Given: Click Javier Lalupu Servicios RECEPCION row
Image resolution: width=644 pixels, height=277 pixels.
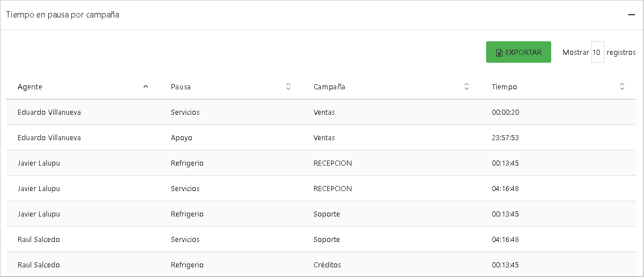Looking at the screenshot, I should point(39,188).
